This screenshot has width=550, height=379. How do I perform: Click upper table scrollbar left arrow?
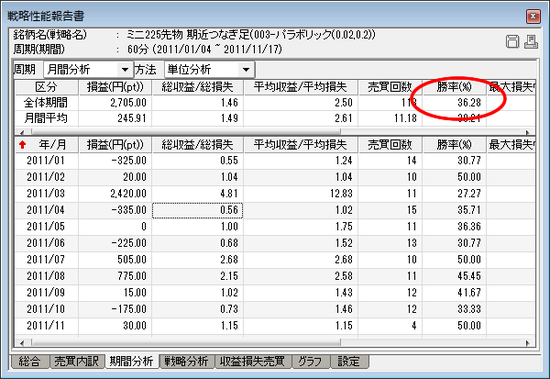tap(22, 132)
